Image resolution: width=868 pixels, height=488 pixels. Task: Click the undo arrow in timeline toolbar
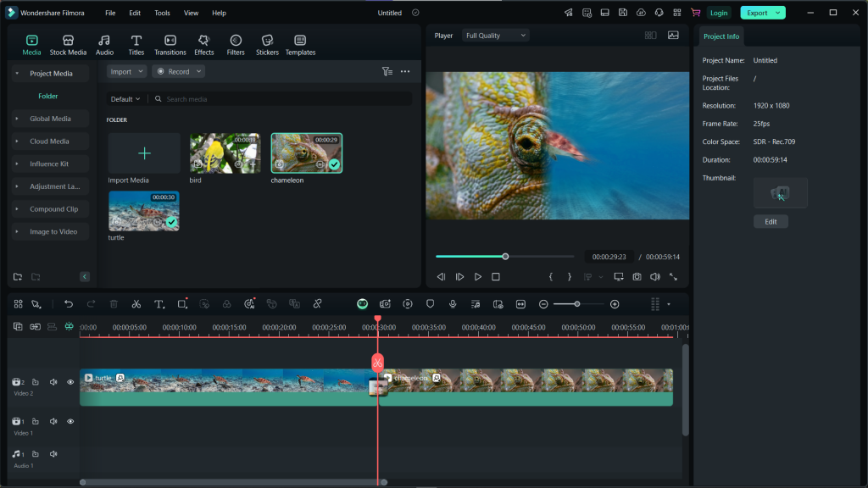click(x=69, y=304)
